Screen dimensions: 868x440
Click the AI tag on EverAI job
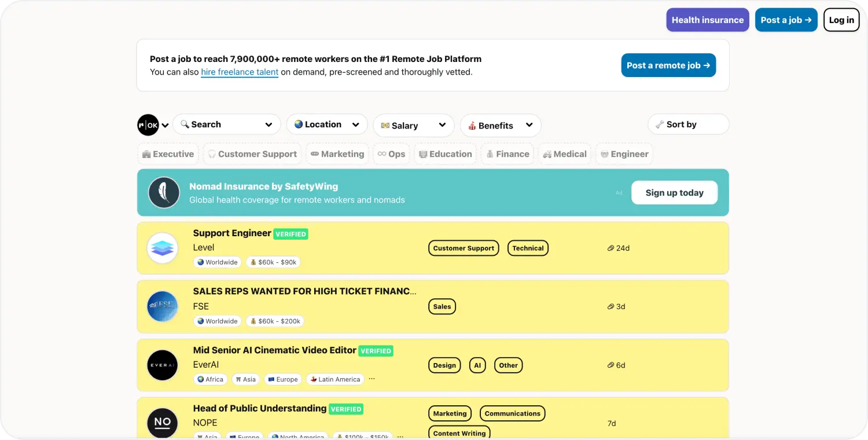tap(477, 365)
